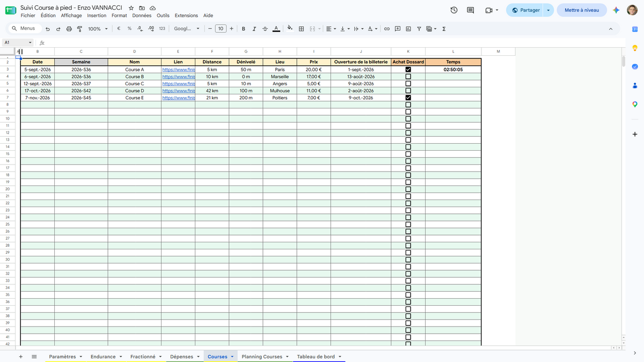Print the spreadsheet using the printer icon
This screenshot has width=644, height=362.
click(69, 29)
